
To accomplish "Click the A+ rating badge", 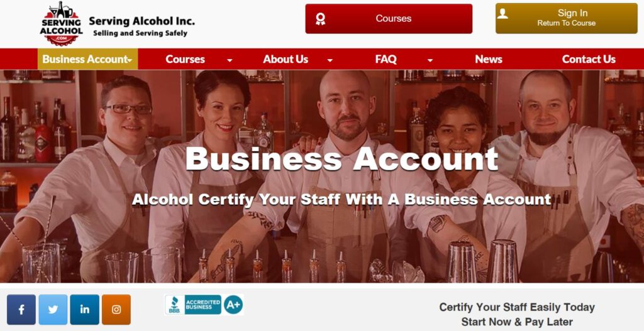I will (x=233, y=305).
